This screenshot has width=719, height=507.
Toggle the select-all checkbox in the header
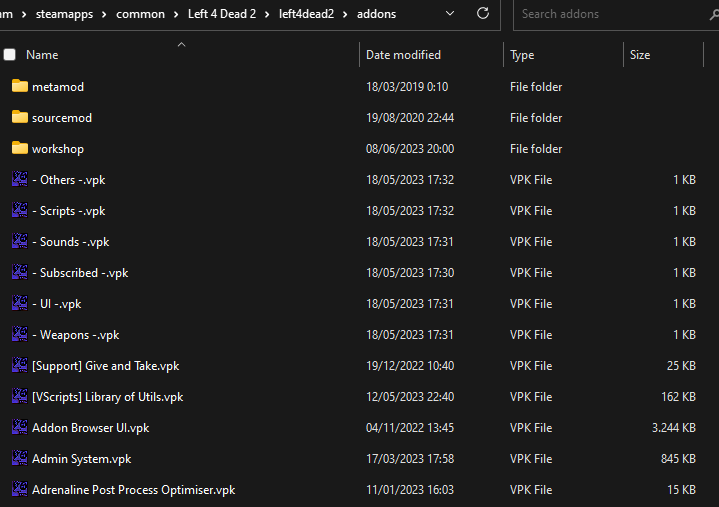click(x=10, y=55)
